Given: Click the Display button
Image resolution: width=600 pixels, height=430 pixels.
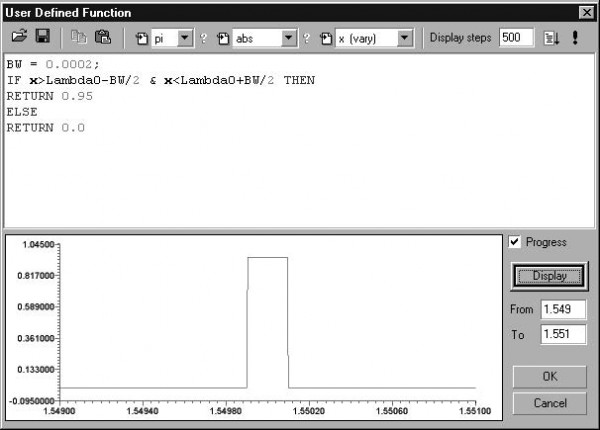Looking at the screenshot, I should point(549,276).
